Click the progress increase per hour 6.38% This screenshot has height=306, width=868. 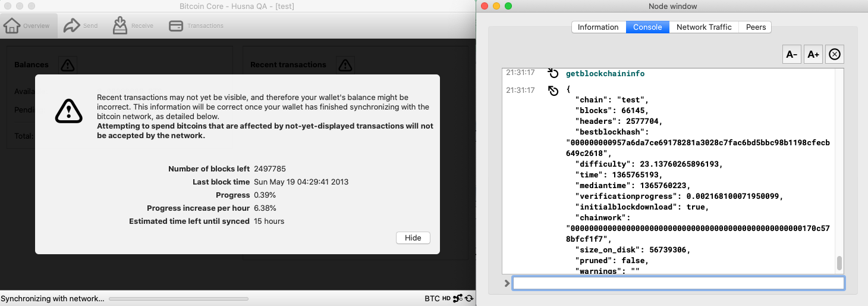click(265, 208)
